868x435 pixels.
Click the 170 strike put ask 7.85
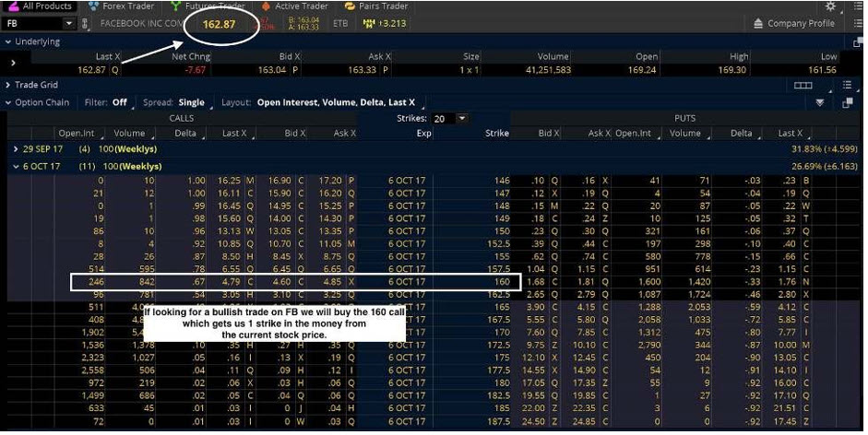[585, 332]
